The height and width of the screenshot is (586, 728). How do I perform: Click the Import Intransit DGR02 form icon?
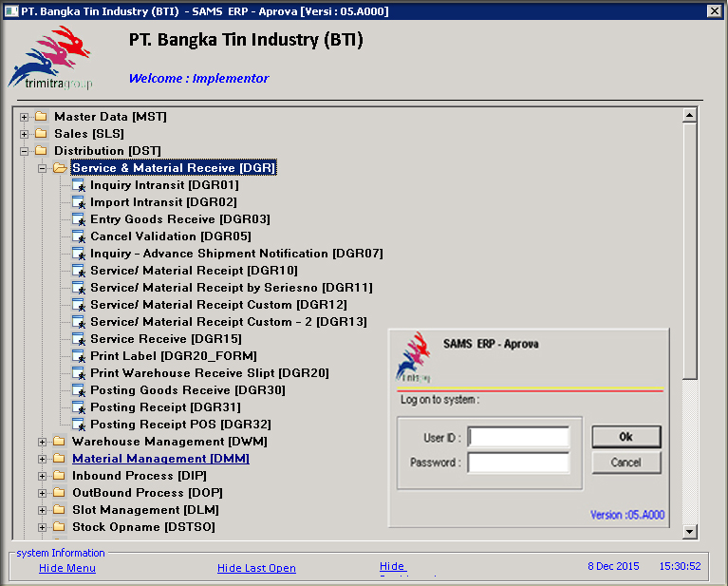point(79,202)
